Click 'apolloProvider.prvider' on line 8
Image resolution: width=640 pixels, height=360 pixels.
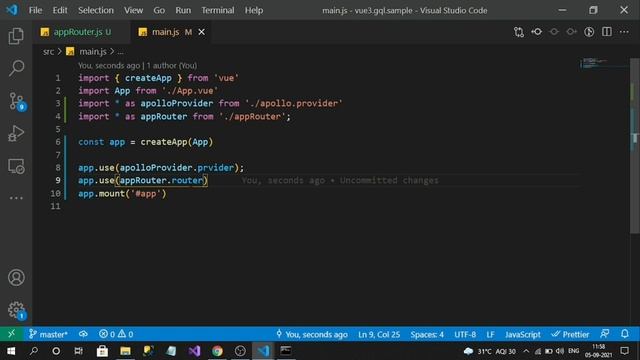(x=176, y=168)
